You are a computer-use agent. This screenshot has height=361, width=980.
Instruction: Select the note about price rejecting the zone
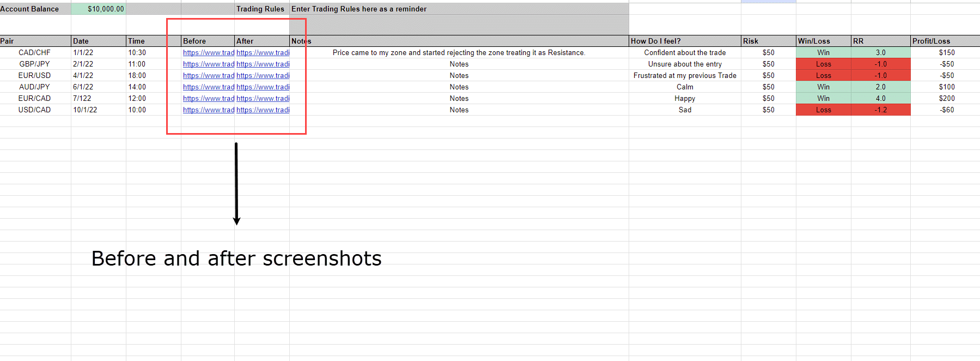(459, 53)
